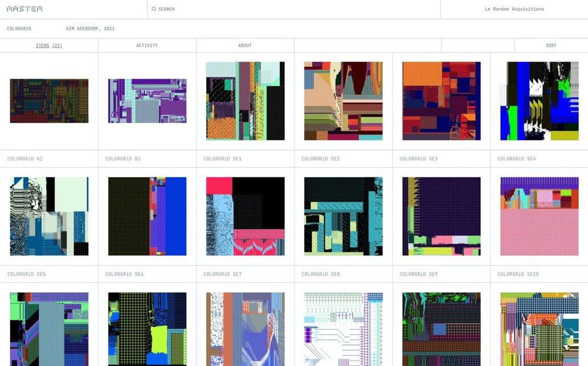Click the COLORGRID SE6 title link
The height and width of the screenshot is (366, 588).
pos(125,274)
